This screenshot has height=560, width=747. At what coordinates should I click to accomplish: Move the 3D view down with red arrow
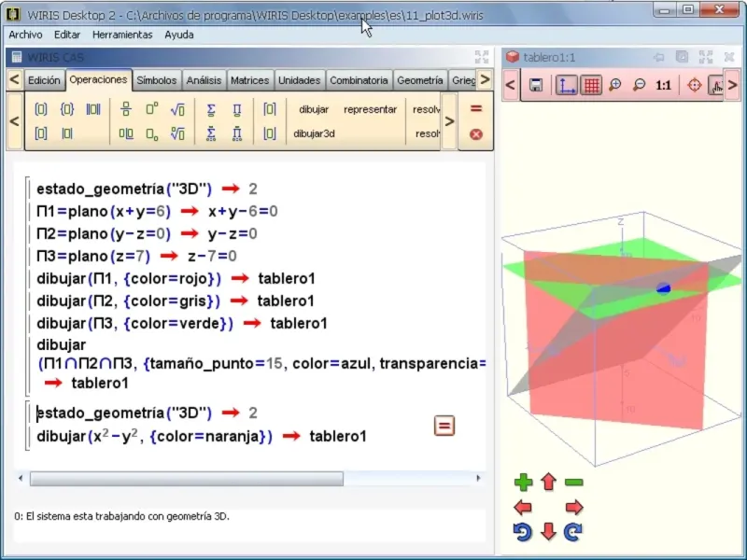(549, 531)
